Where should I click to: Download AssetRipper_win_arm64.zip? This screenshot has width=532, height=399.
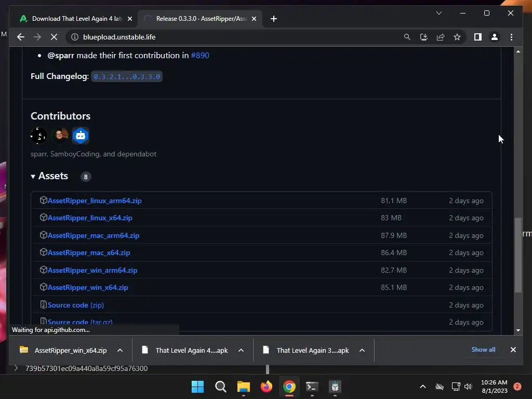(92, 270)
